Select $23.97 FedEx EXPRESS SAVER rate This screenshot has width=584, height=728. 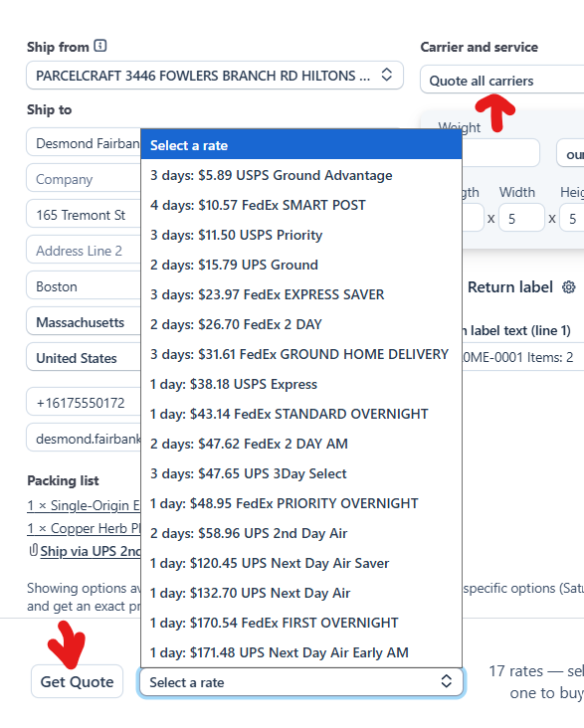pyautogui.click(x=301, y=294)
